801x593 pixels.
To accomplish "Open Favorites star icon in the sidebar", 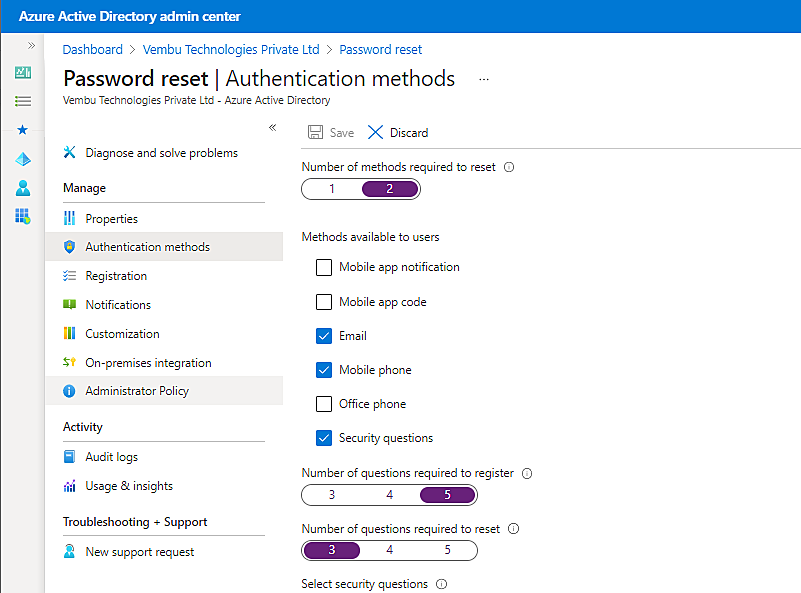I will (x=22, y=129).
